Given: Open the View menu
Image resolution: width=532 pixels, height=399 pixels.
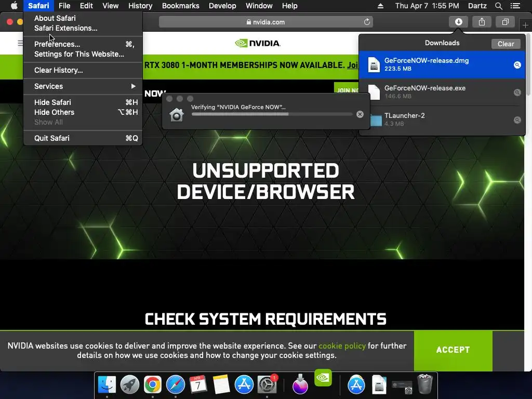Looking at the screenshot, I should point(110,6).
